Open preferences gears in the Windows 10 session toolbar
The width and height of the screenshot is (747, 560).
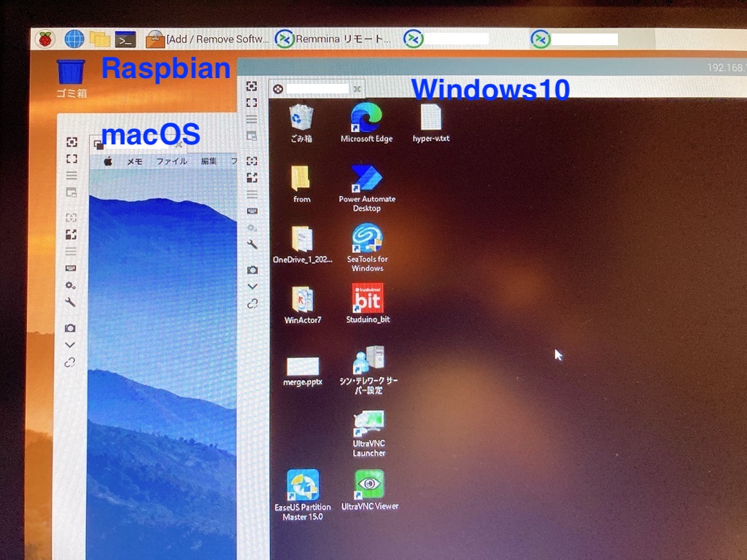[252, 228]
